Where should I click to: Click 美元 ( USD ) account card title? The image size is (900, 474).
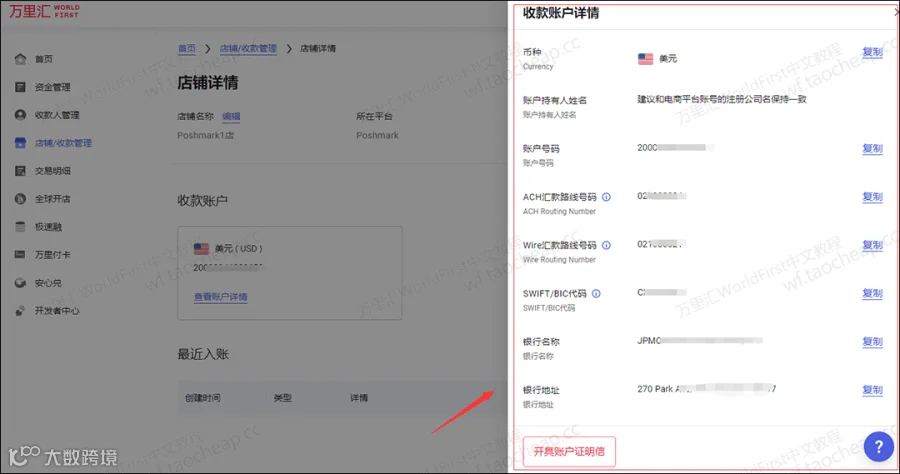pos(238,248)
